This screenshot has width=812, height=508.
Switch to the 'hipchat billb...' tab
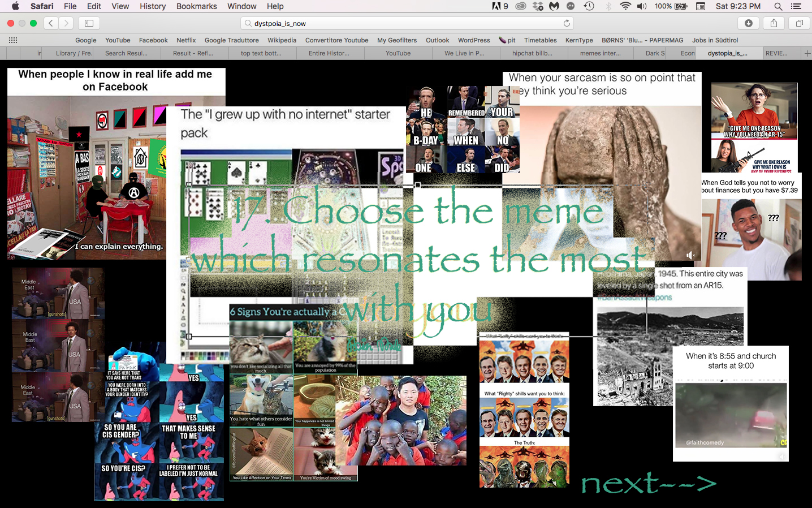(532, 53)
